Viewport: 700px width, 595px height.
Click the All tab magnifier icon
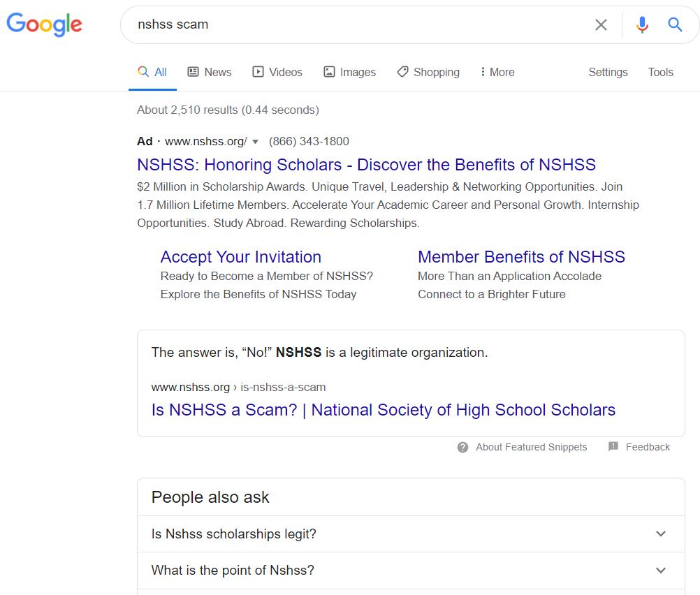click(143, 71)
